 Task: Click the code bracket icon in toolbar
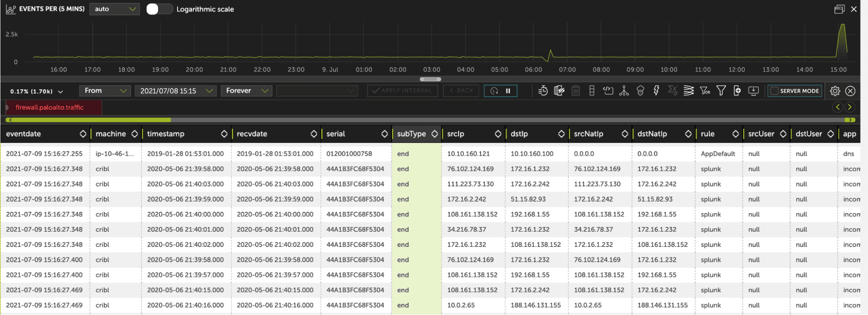(608, 91)
